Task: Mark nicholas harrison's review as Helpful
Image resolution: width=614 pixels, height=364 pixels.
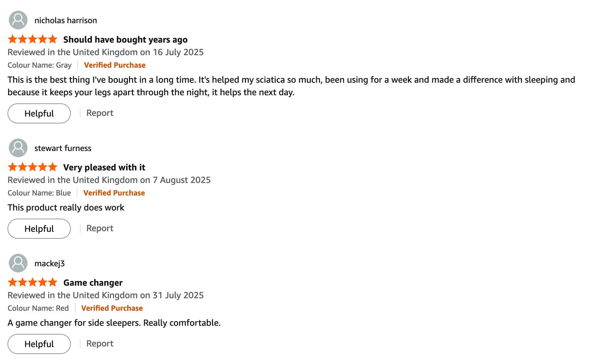Action: (39, 113)
